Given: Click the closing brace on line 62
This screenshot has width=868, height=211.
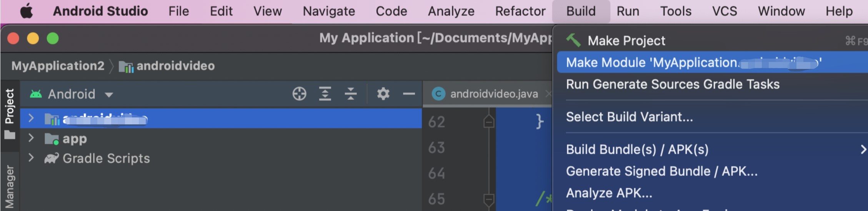Looking at the screenshot, I should (540, 122).
